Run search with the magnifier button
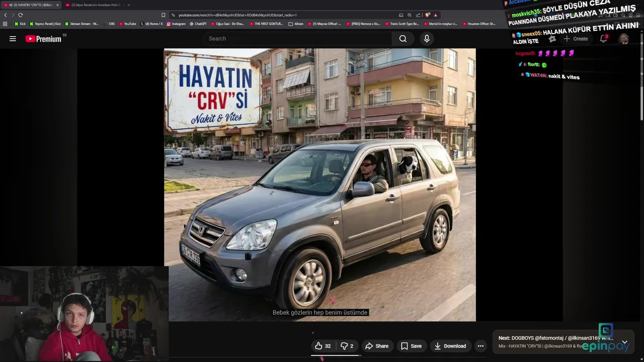 [x=403, y=39]
